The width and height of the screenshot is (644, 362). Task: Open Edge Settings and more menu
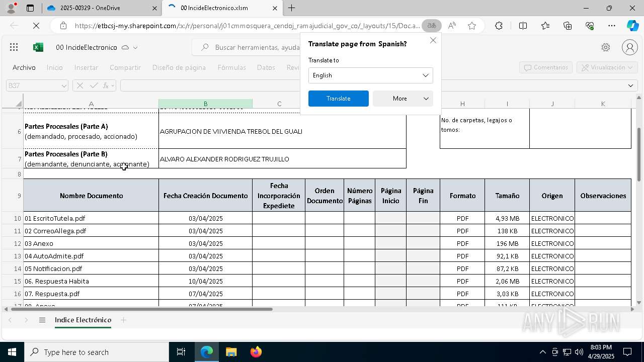pyautogui.click(x=612, y=26)
